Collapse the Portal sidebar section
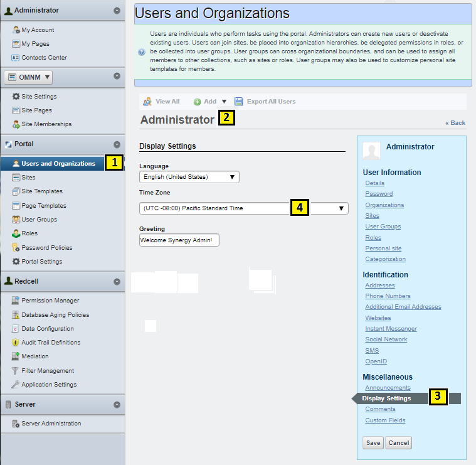 click(117, 144)
